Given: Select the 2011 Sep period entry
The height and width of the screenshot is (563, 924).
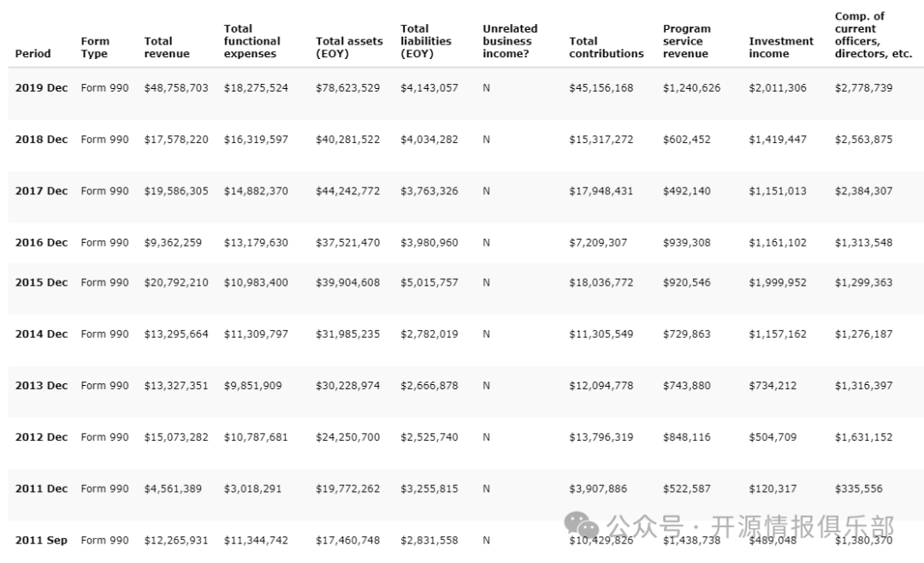Looking at the screenshot, I should point(41,541).
